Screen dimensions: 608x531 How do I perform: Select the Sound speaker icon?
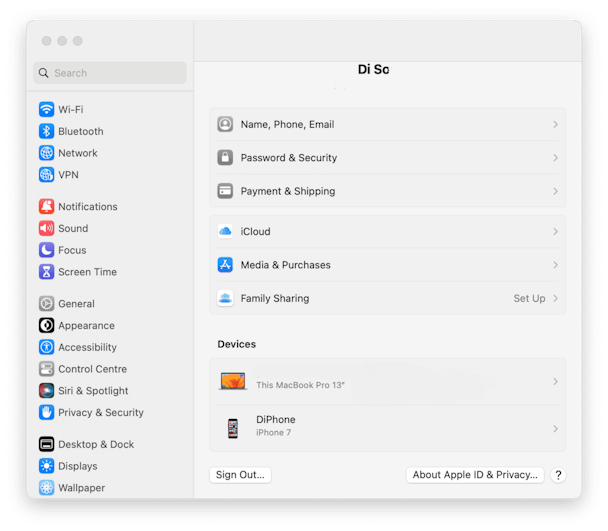[46, 228]
